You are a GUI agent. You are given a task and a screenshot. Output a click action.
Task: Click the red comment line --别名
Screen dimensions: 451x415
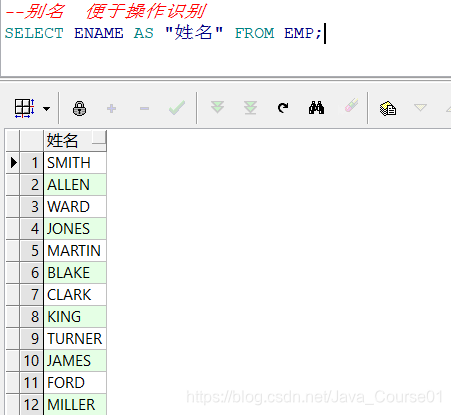(x=106, y=11)
